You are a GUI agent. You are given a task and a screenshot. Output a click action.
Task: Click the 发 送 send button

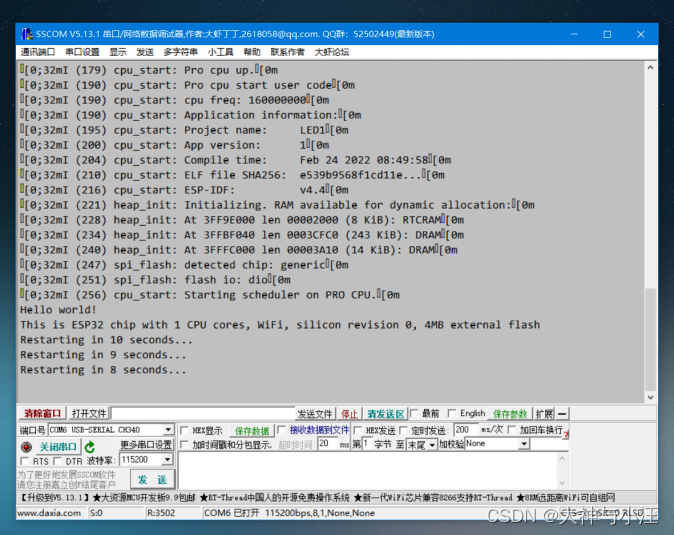coord(152,479)
